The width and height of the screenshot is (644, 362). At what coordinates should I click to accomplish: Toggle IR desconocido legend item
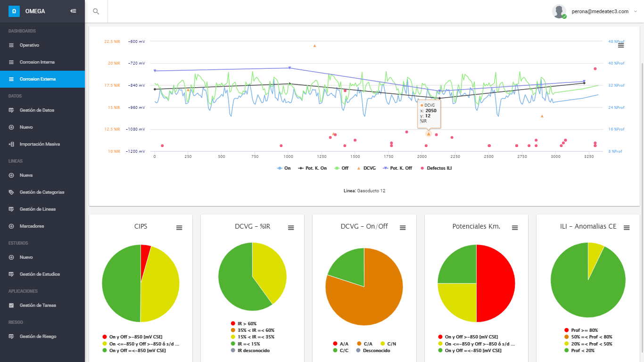tap(250, 350)
